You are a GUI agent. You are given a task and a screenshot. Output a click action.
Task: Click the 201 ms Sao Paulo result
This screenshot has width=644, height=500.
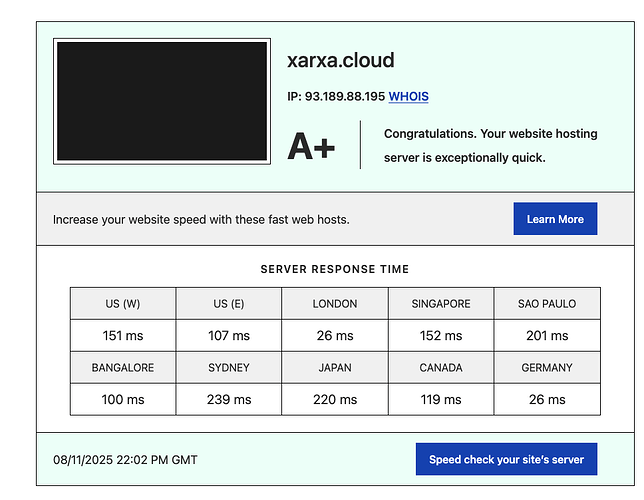[547, 336]
